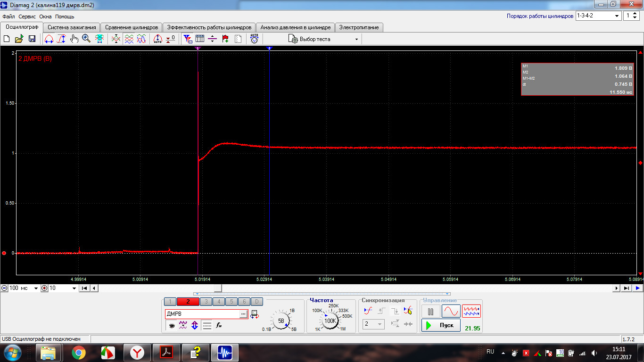The height and width of the screenshot is (362, 644).
Task: Click the channel settings swap icon
Action: tap(255, 314)
